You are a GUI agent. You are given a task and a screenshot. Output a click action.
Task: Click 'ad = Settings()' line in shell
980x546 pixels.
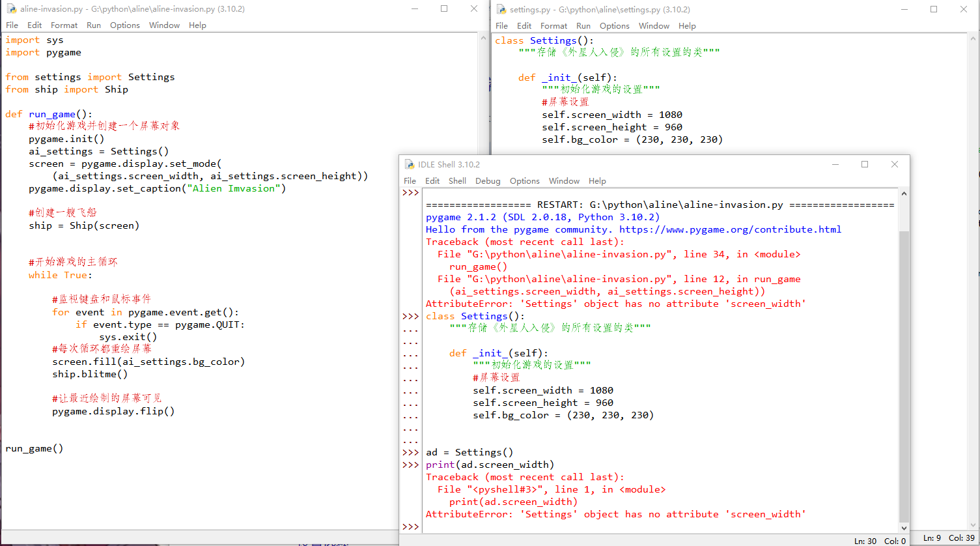point(469,452)
